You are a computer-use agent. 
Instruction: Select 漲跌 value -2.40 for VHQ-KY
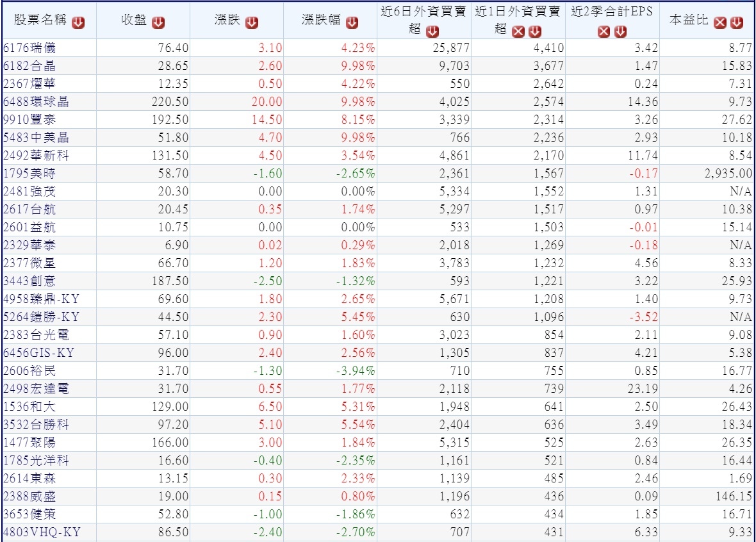(x=268, y=532)
